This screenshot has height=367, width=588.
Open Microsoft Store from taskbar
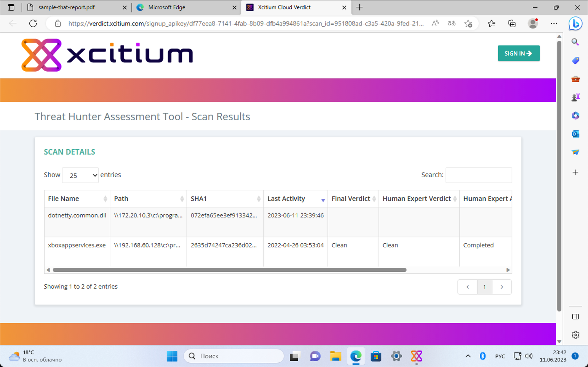(376, 356)
